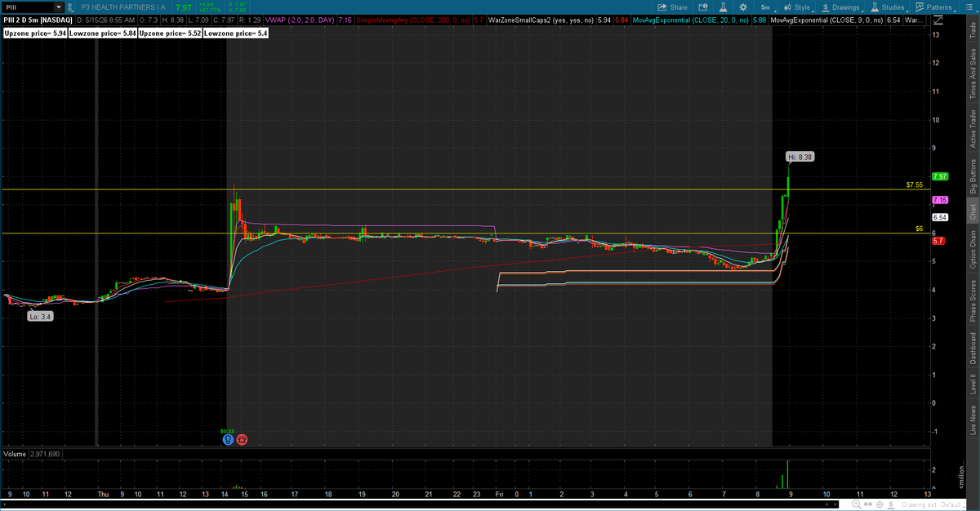The height and width of the screenshot is (511, 980).
Task: Click the Upzone price= 5.94 label
Action: tap(35, 33)
